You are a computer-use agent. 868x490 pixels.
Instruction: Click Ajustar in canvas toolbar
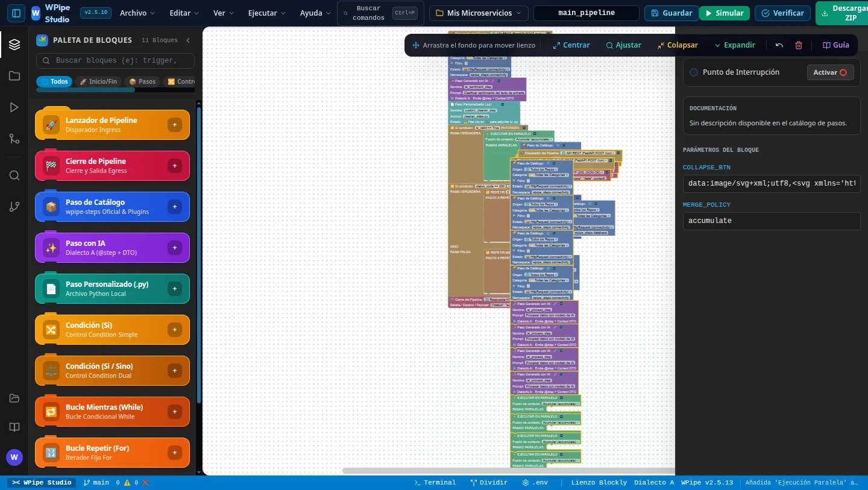(x=623, y=45)
